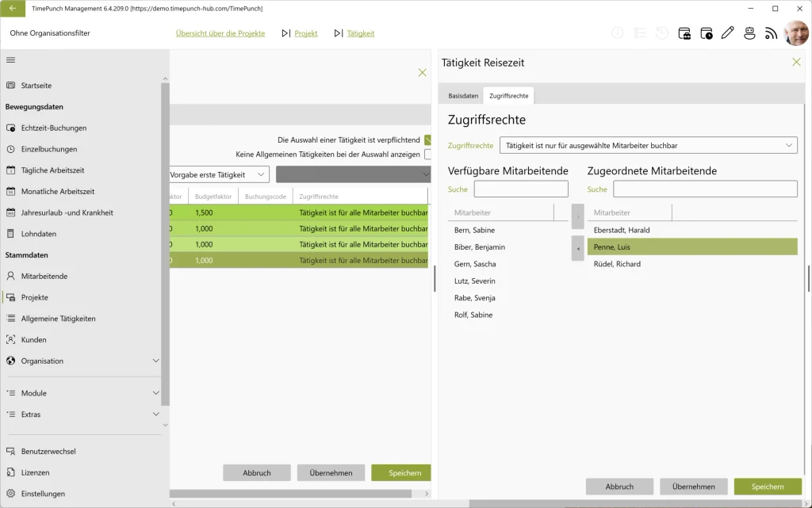This screenshot has width=812, height=508.
Task: Remove selected employee with left arrow button
Action: (578, 248)
